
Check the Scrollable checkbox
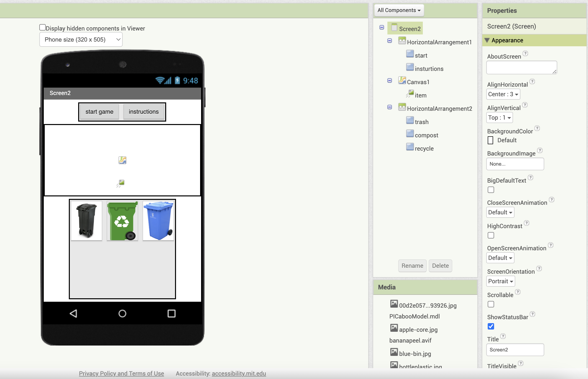[491, 304]
